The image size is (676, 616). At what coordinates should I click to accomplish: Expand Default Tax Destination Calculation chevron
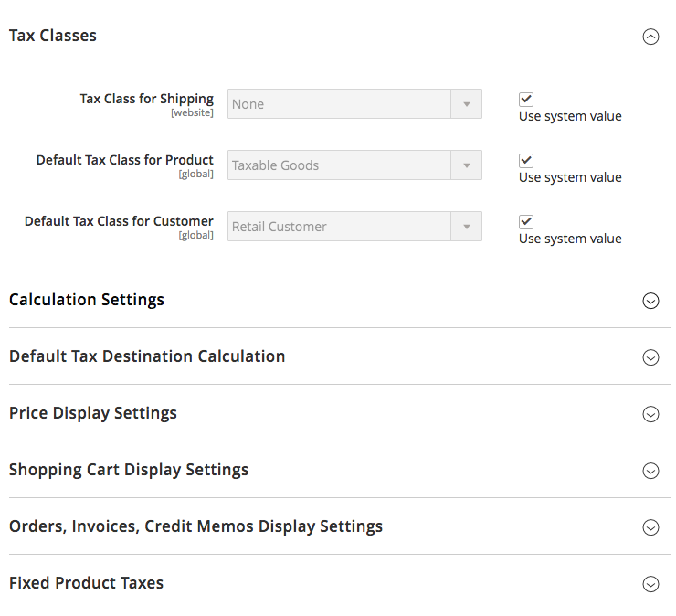coord(650,357)
